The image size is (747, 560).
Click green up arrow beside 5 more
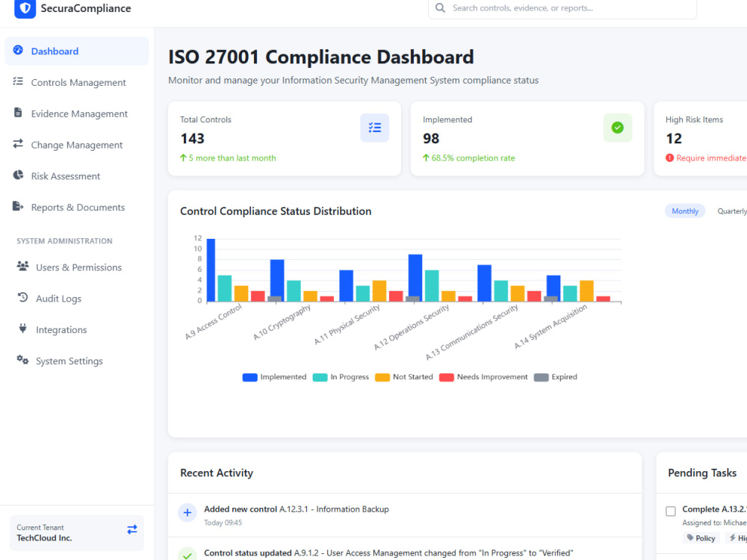point(184,158)
